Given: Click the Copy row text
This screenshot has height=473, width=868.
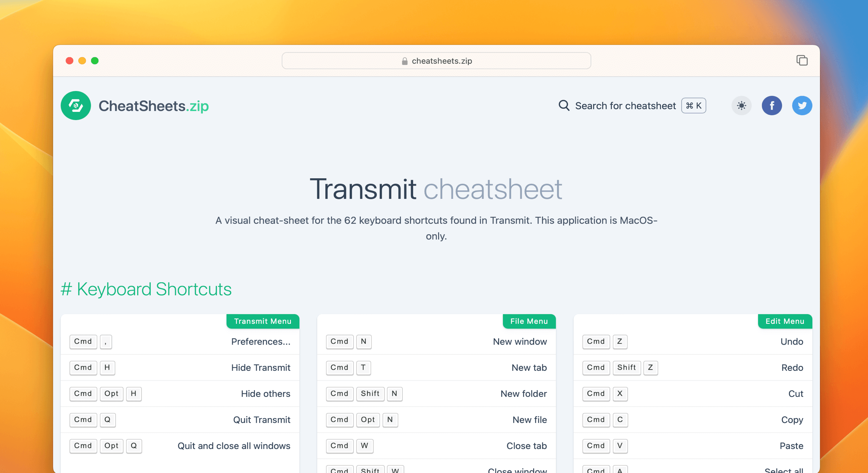Looking at the screenshot, I should coord(792,420).
